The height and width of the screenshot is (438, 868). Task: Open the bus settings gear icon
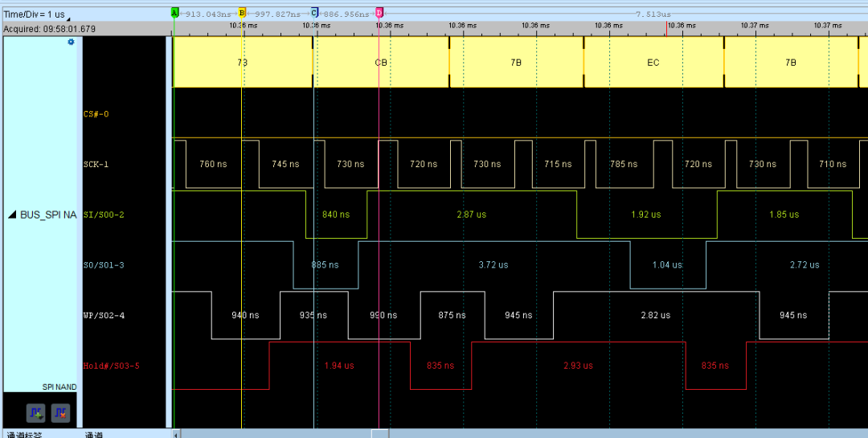coord(70,42)
